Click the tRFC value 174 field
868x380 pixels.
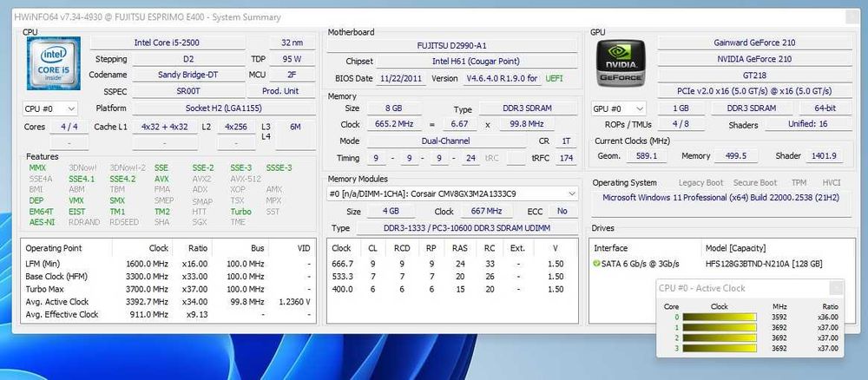point(566,158)
